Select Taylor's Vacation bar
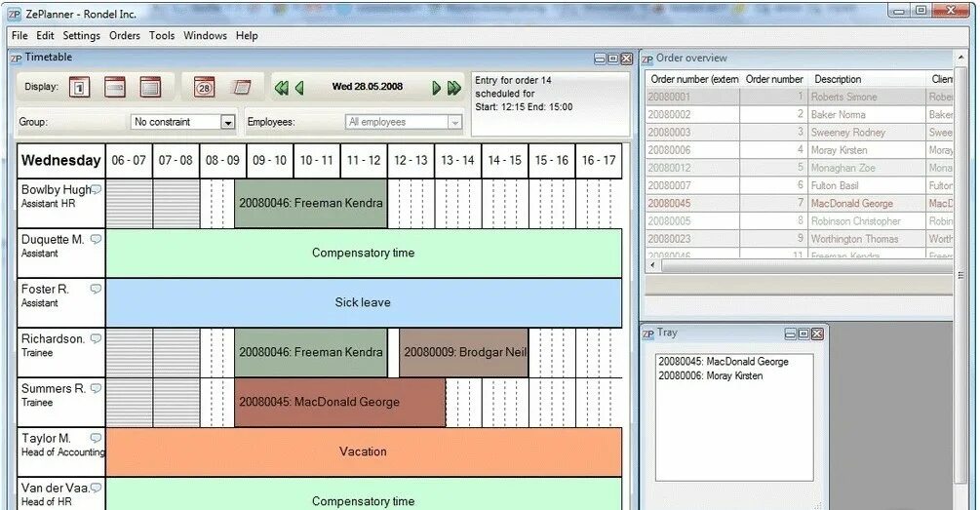This screenshot has height=510, width=980. tap(364, 451)
